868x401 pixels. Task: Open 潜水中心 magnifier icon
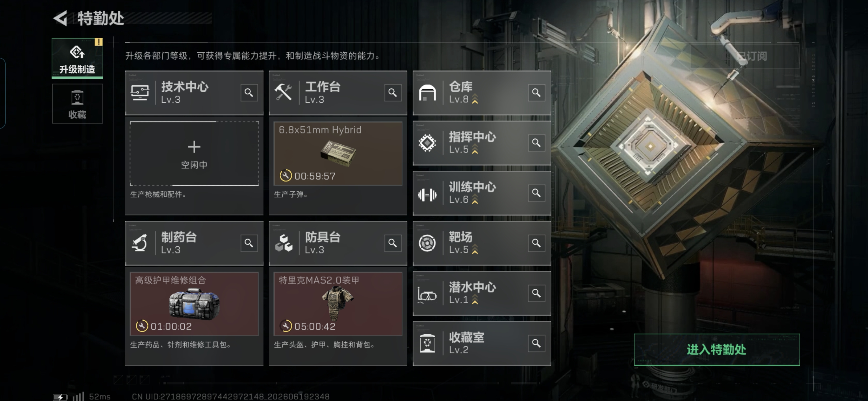pos(536,293)
